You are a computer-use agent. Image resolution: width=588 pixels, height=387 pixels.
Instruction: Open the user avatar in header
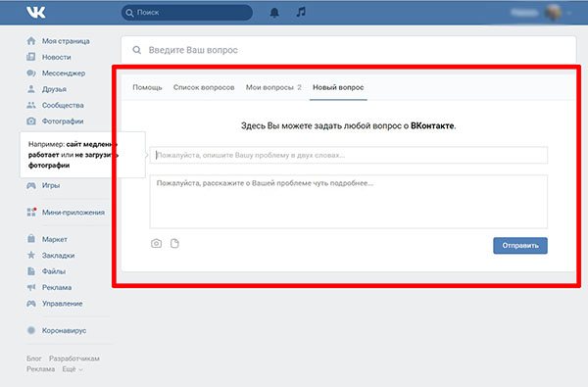[x=553, y=13]
